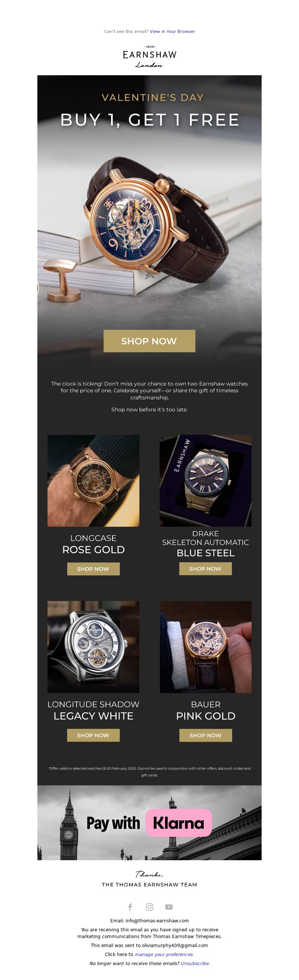
Task: Click the Unsubscribe link
Action: pos(195,963)
